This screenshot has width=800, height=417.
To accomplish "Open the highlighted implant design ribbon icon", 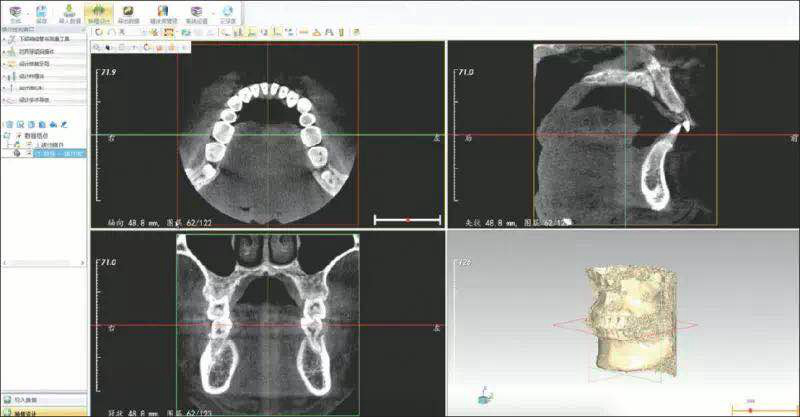I will tap(100, 12).
